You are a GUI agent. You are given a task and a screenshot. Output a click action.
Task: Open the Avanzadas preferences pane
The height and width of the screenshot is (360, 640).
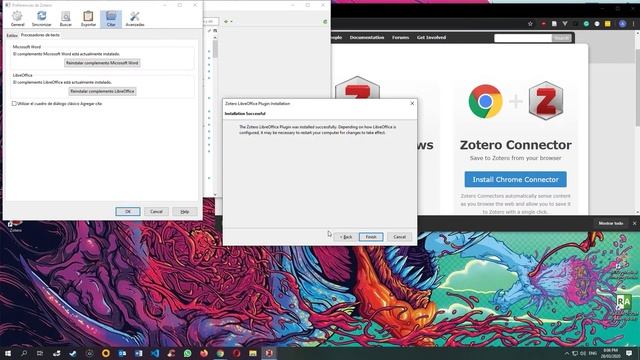(x=135, y=19)
